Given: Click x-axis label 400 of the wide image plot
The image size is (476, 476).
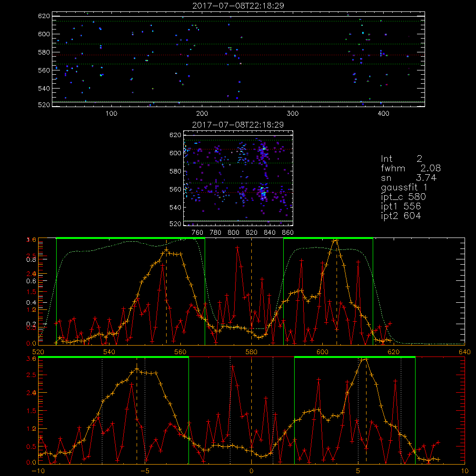Looking at the screenshot, I should (383, 114).
